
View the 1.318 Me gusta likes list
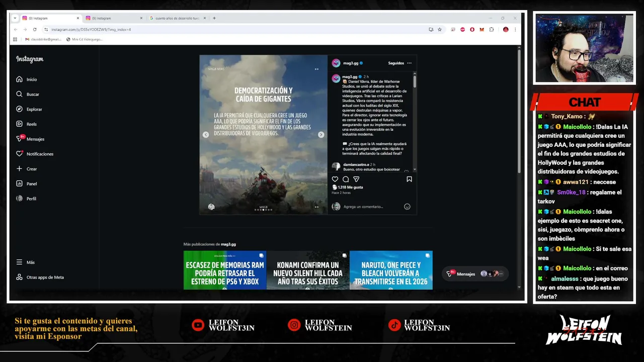click(350, 187)
